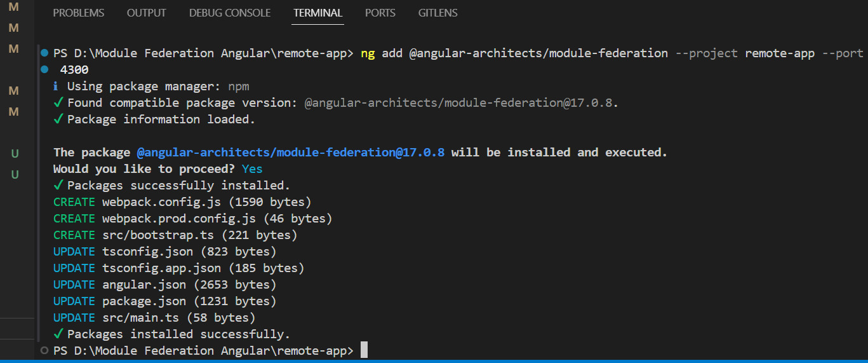Click checkmark beside 'Packages installed successfully'
Viewport: 868px width, 363px height.
58,334
